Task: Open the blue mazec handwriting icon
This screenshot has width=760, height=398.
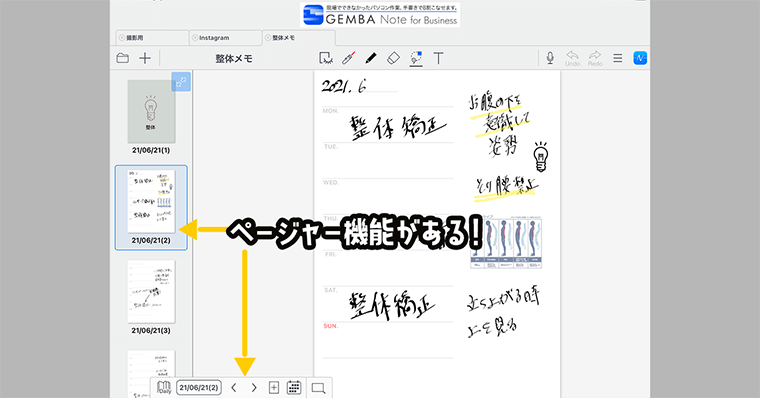Action: (640, 58)
